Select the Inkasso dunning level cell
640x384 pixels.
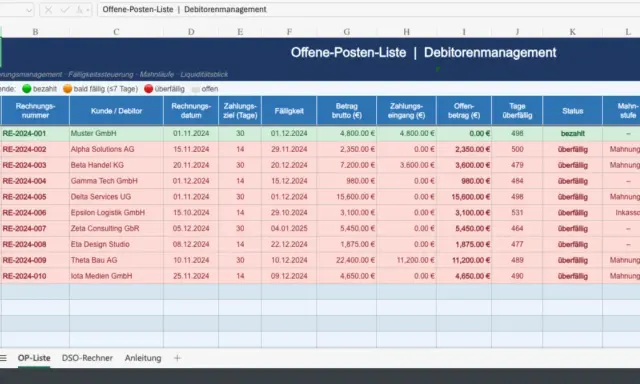621,213
